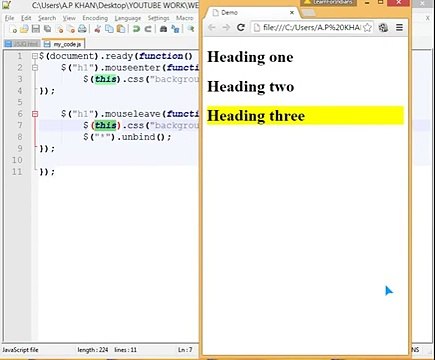435x360 pixels.
Task: Close the Demo browser tab
Action: click(x=292, y=13)
